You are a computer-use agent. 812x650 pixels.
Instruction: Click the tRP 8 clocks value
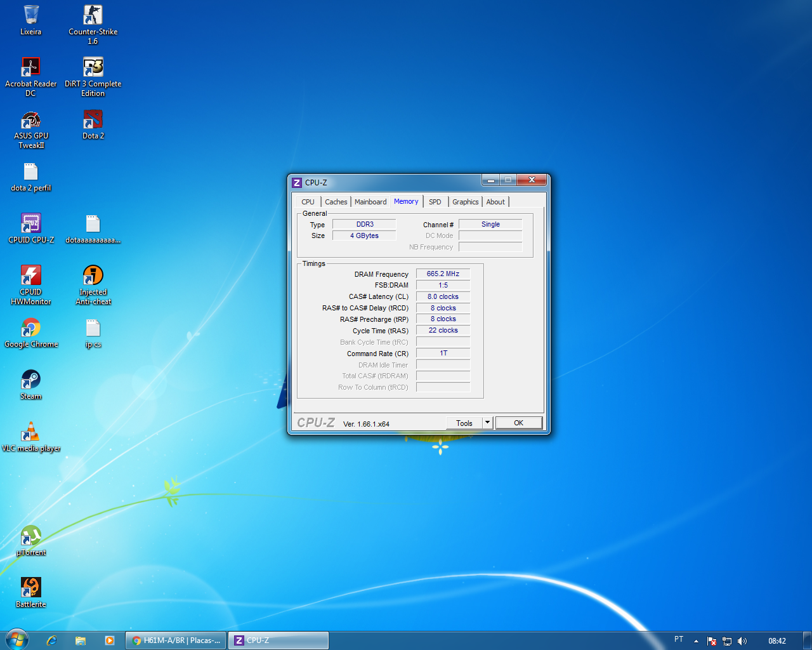443,319
